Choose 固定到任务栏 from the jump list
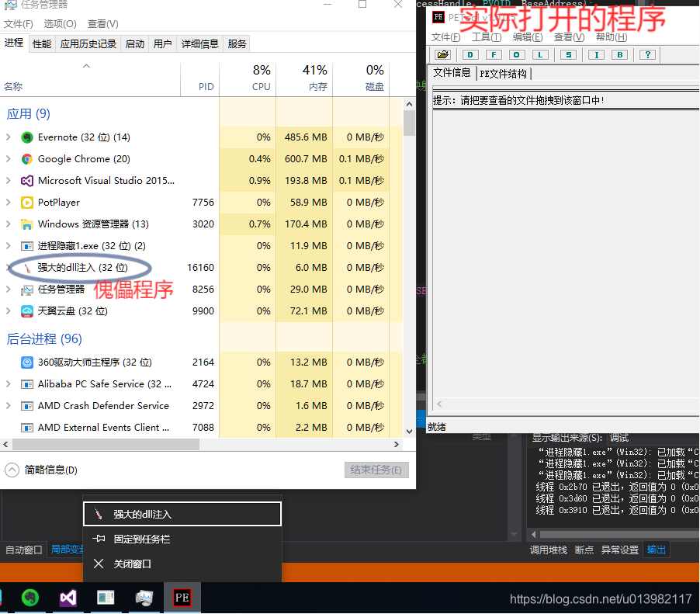This screenshot has width=700, height=614. (x=182, y=539)
